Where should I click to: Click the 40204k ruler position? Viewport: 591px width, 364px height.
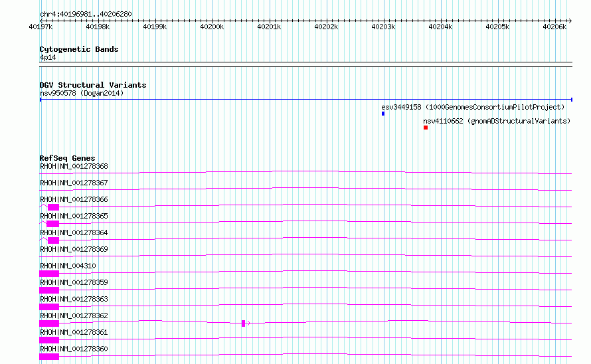tap(440, 27)
